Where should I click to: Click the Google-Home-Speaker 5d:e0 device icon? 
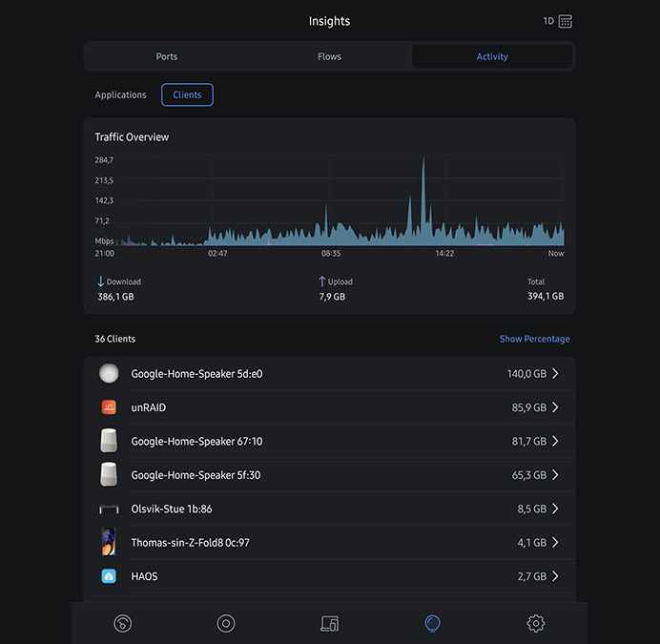tap(109, 373)
